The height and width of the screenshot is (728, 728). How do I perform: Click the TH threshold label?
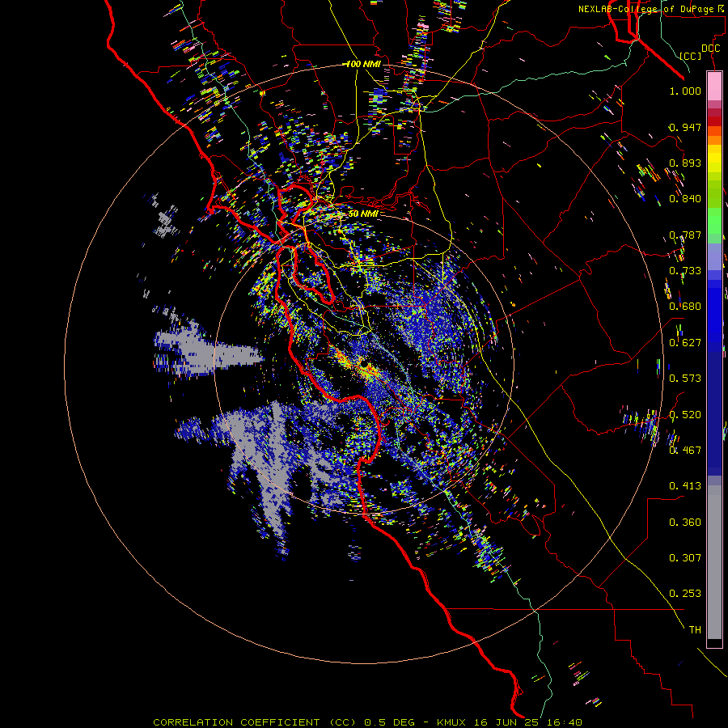coord(695,630)
